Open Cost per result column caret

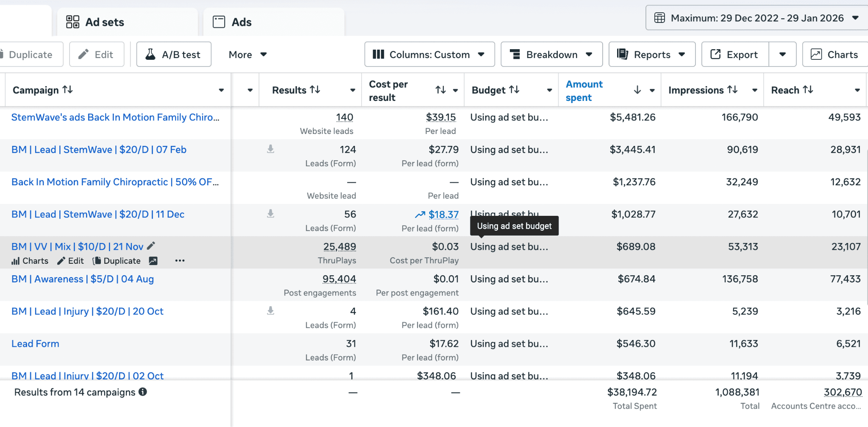point(456,90)
